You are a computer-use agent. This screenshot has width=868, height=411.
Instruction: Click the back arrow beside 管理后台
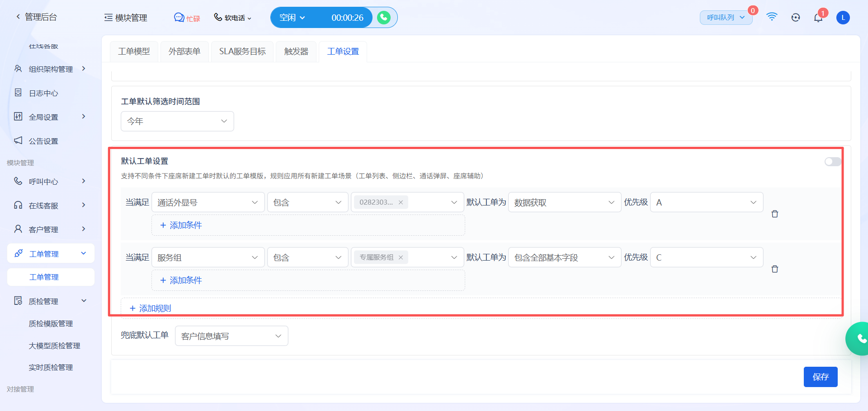(18, 17)
